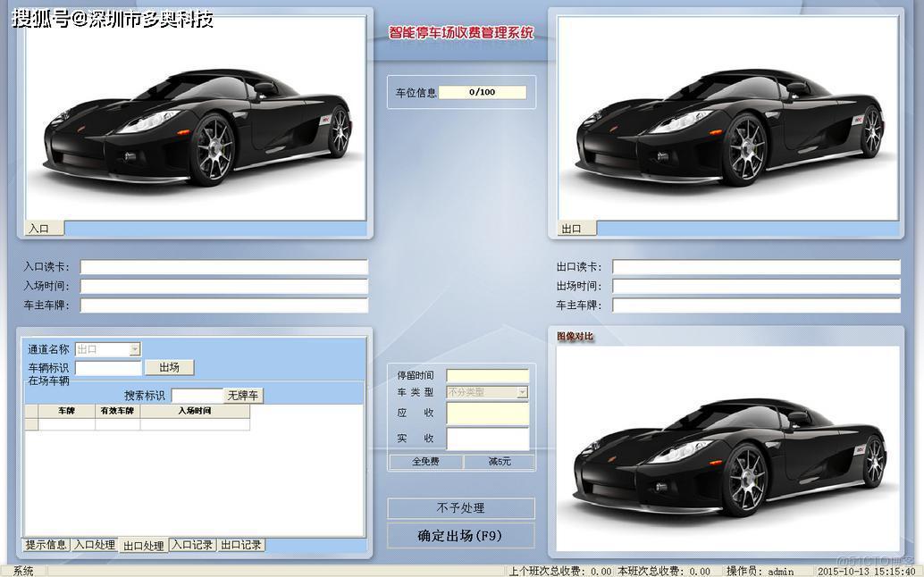The image size is (924, 577).
Task: Switch to the 提示信息 tab
Action: tap(46, 545)
